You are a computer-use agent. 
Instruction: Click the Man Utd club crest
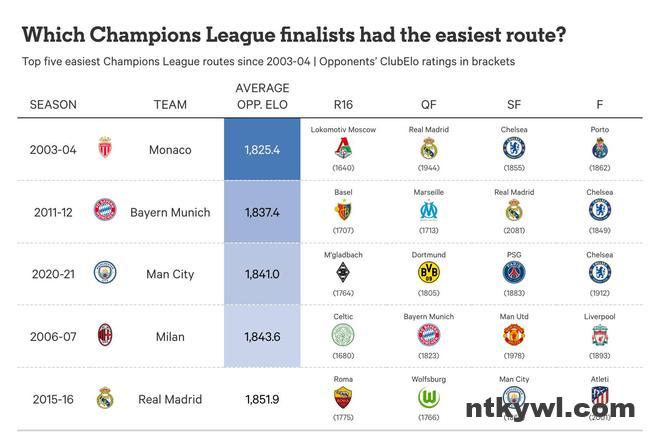click(x=514, y=335)
